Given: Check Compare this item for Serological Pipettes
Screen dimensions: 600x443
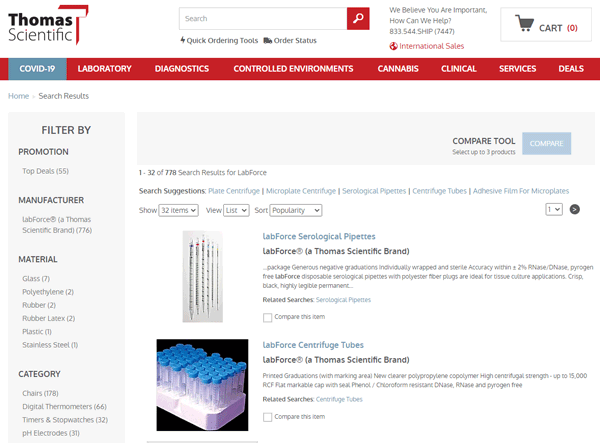Looking at the screenshot, I should coord(267,318).
